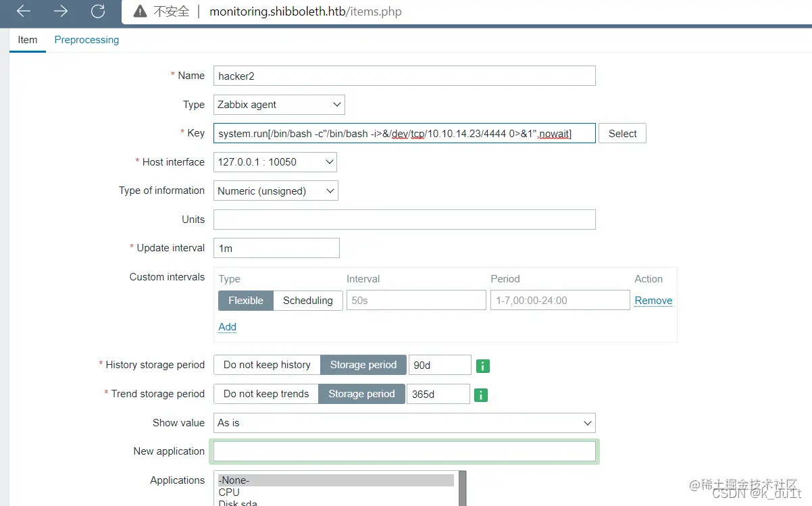Click history storage period field 90d
812x506 pixels.
tap(440, 365)
